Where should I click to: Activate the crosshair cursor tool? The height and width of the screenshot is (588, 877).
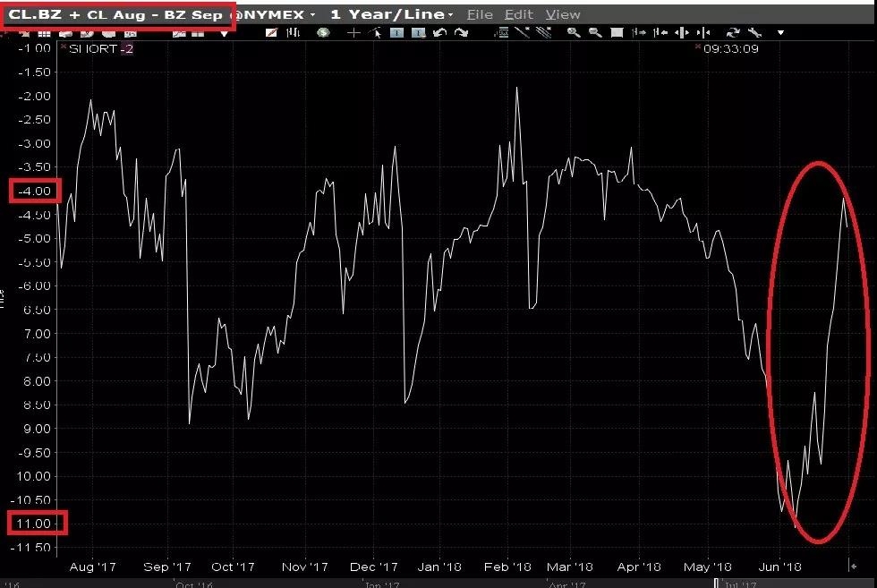353,33
